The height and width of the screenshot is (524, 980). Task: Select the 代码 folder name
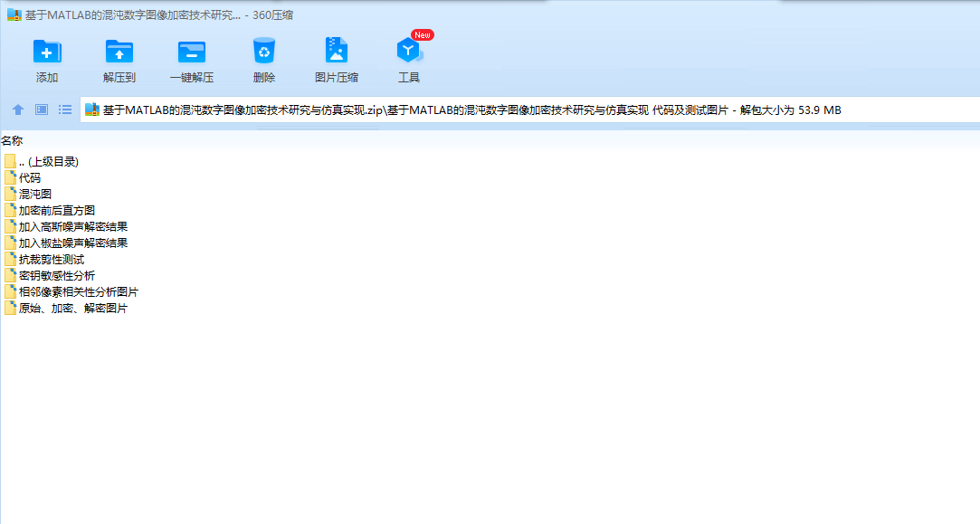tap(29, 177)
